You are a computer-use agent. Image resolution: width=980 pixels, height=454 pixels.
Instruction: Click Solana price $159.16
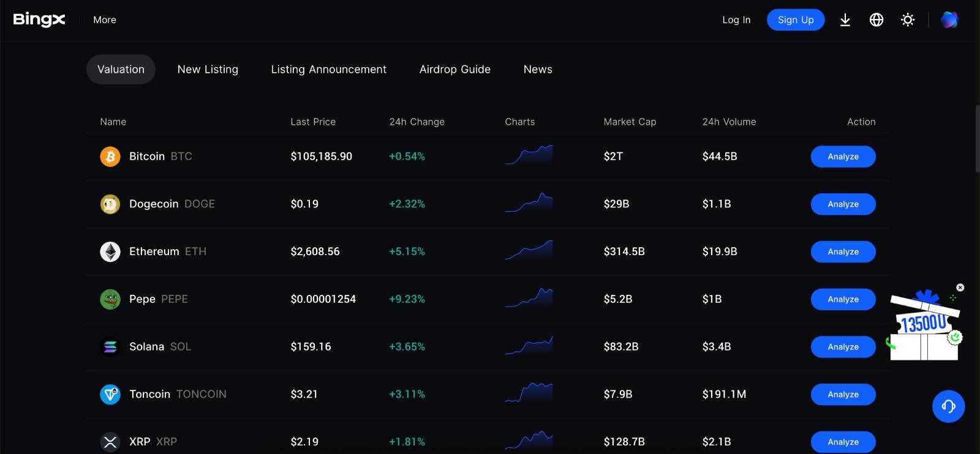(311, 347)
